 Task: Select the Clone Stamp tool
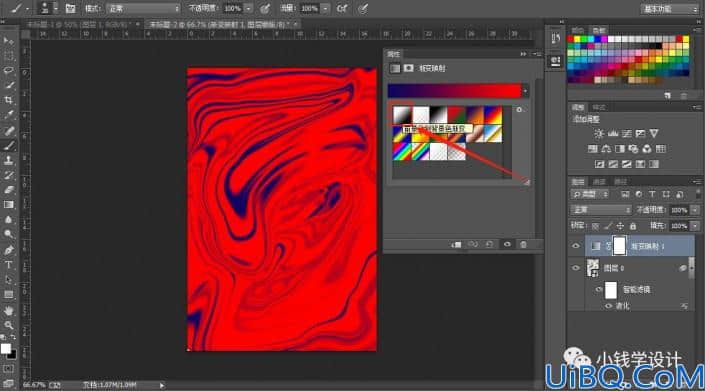point(8,160)
